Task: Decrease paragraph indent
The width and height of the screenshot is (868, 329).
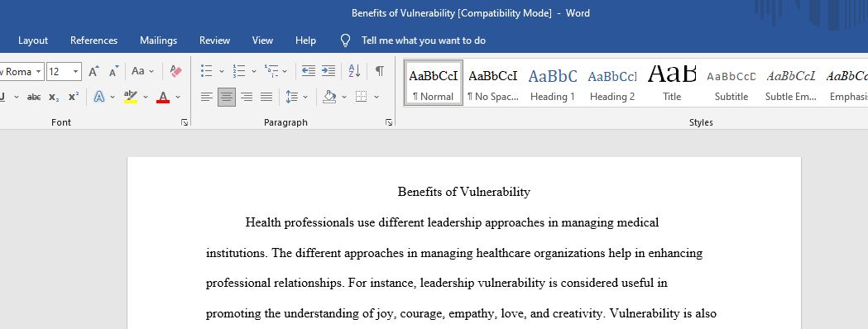Action: point(309,71)
